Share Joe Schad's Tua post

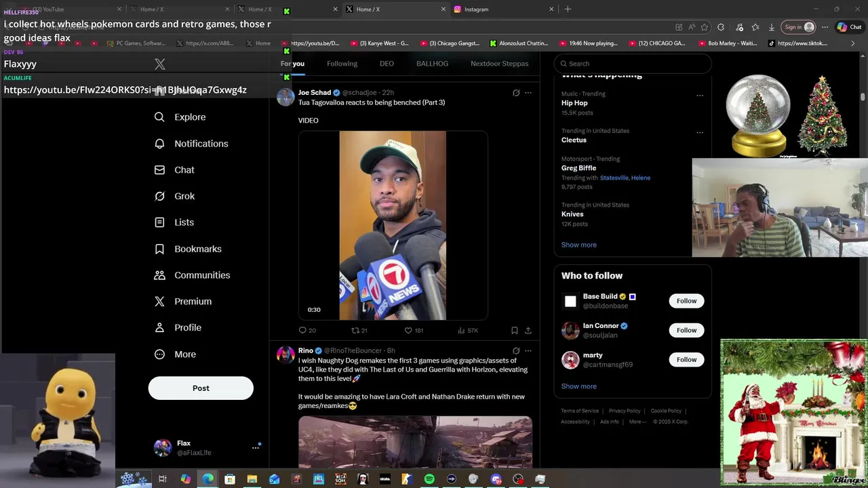pyautogui.click(x=528, y=331)
